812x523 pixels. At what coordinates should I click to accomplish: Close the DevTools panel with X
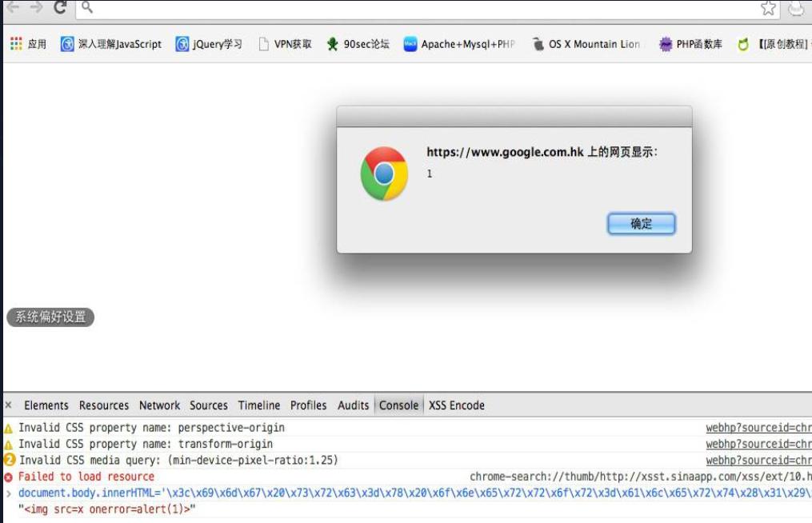click(x=8, y=405)
